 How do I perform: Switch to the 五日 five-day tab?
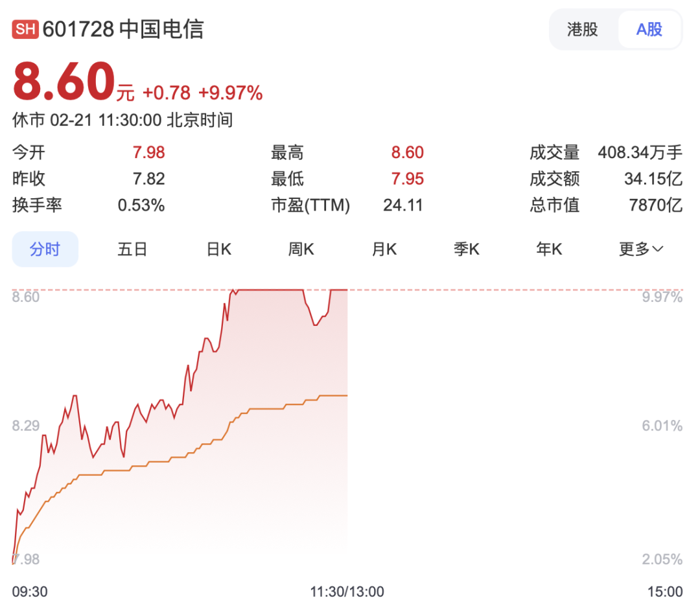(132, 249)
